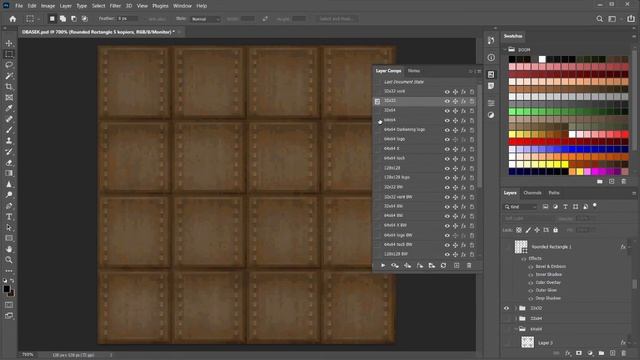The height and width of the screenshot is (360, 640).
Task: Select the Clone Stamp tool
Action: click(9, 141)
